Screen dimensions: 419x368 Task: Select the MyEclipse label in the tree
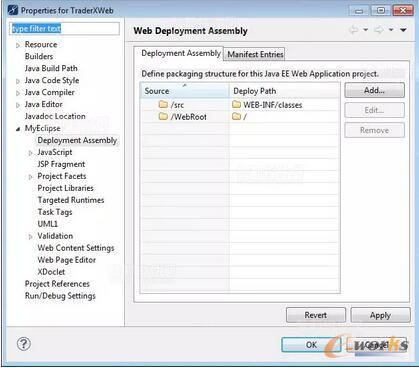(42, 128)
